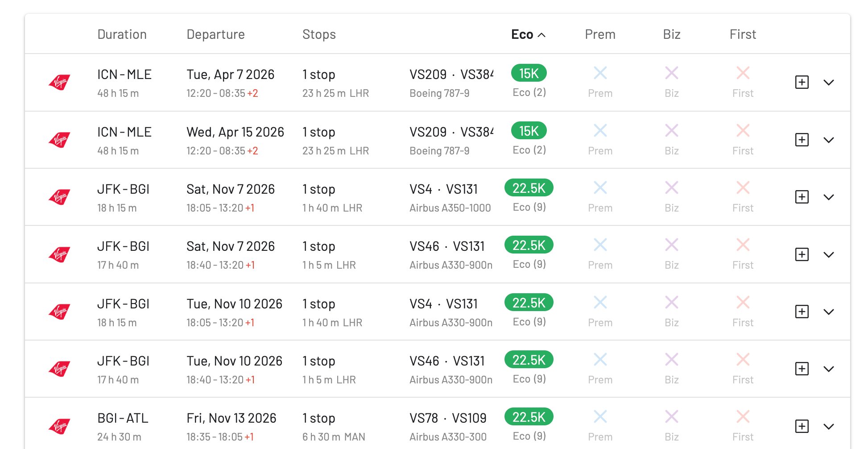This screenshot has height=449, width=868.
Task: Select the Biz column header
Action: point(671,34)
